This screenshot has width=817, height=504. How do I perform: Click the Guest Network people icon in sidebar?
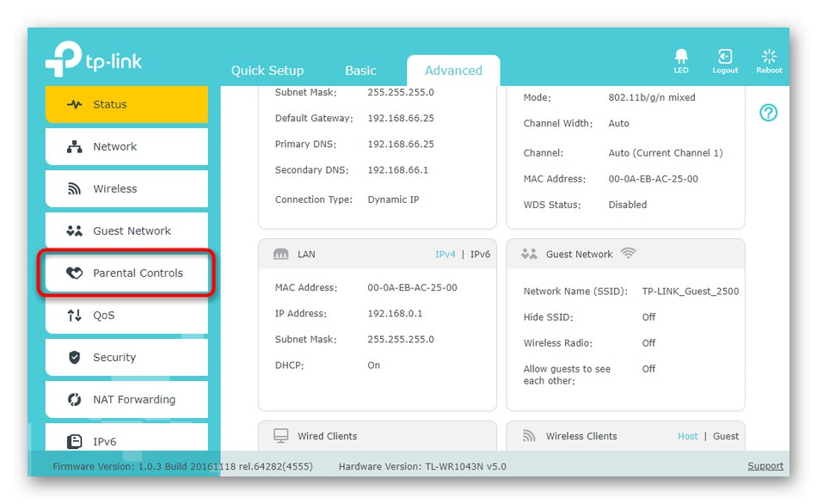coord(75,230)
